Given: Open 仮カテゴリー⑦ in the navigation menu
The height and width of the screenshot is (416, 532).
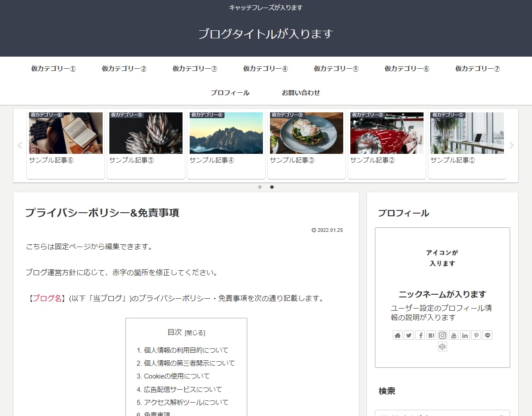Looking at the screenshot, I should pos(478,69).
